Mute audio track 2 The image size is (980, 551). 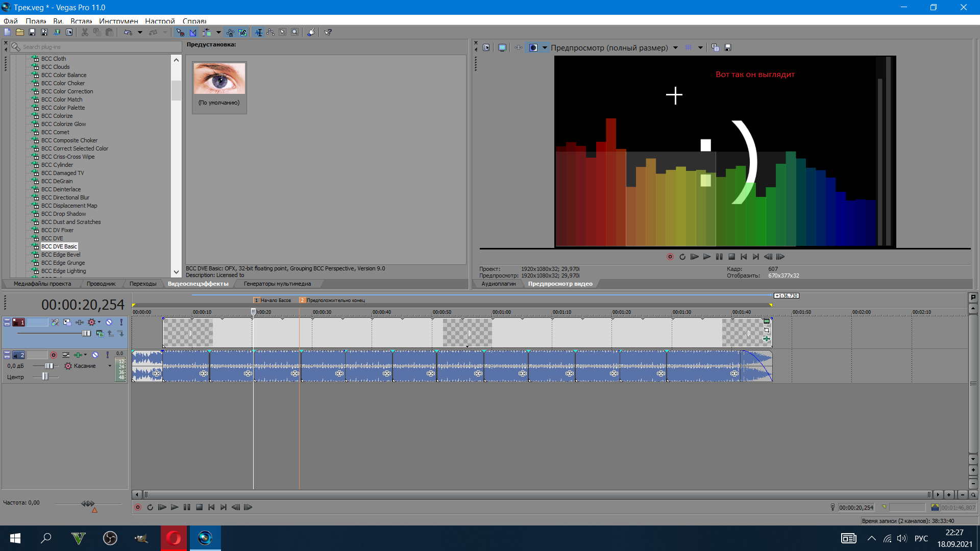[x=95, y=355]
